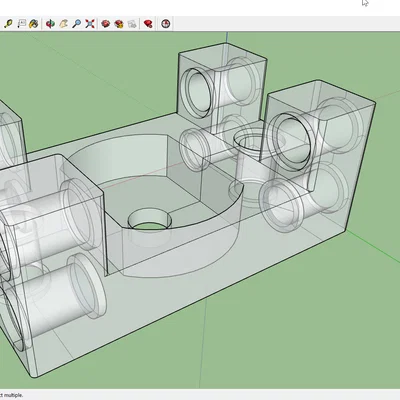Activate the Orbit tool
The height and width of the screenshot is (400, 400).
click(x=50, y=24)
